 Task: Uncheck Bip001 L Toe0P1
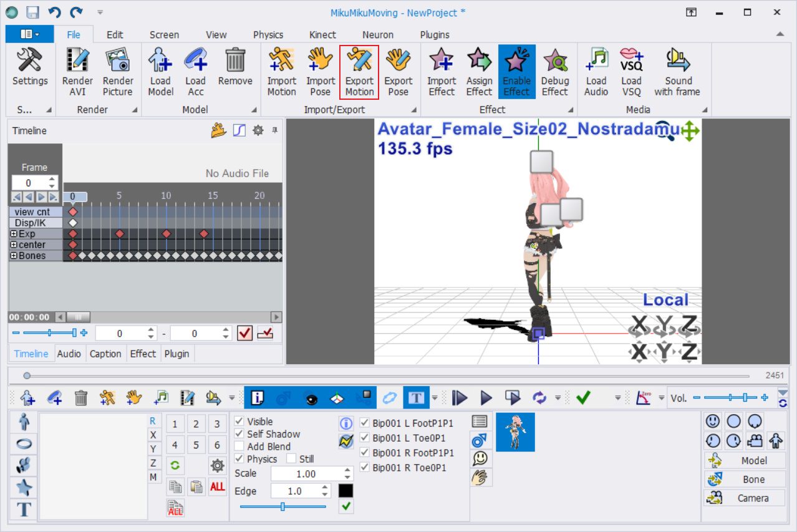coord(365,438)
